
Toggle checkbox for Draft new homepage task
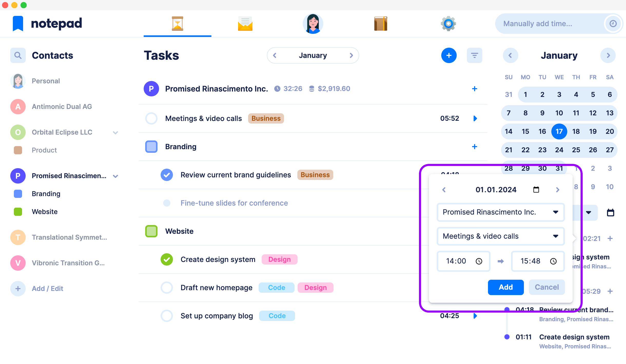pos(167,287)
